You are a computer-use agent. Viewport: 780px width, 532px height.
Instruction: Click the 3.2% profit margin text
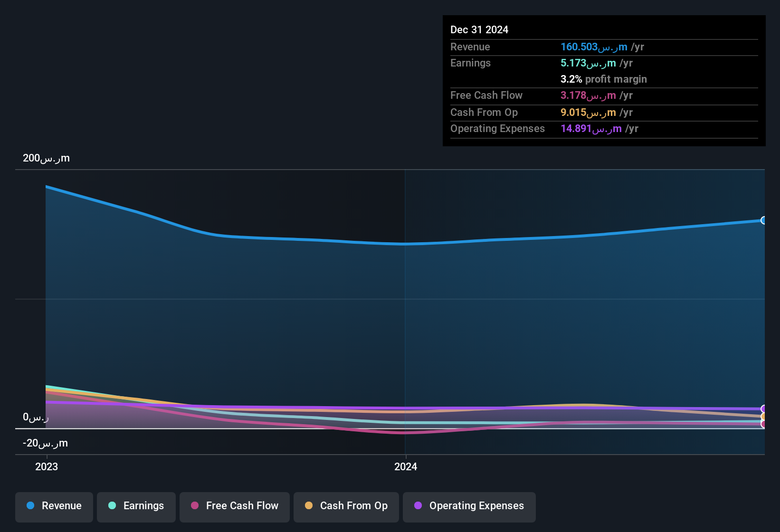(604, 79)
